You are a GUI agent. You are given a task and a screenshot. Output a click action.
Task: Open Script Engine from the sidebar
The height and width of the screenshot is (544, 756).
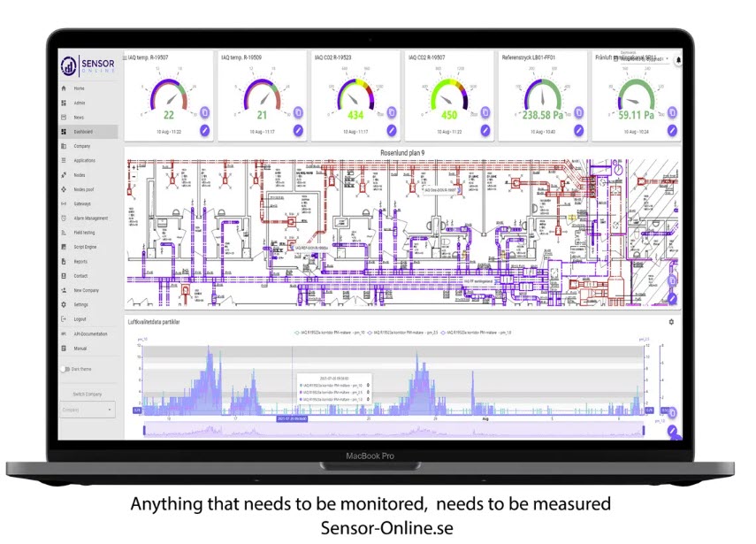86,247
